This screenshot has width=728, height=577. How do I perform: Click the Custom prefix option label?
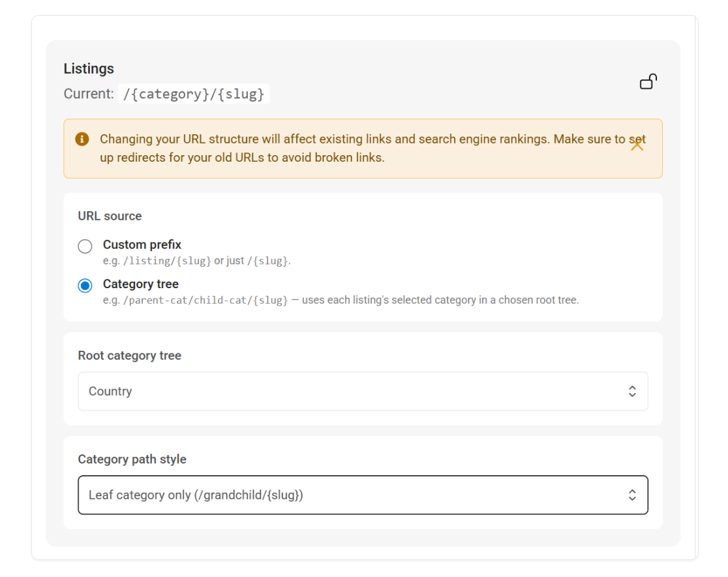(142, 244)
